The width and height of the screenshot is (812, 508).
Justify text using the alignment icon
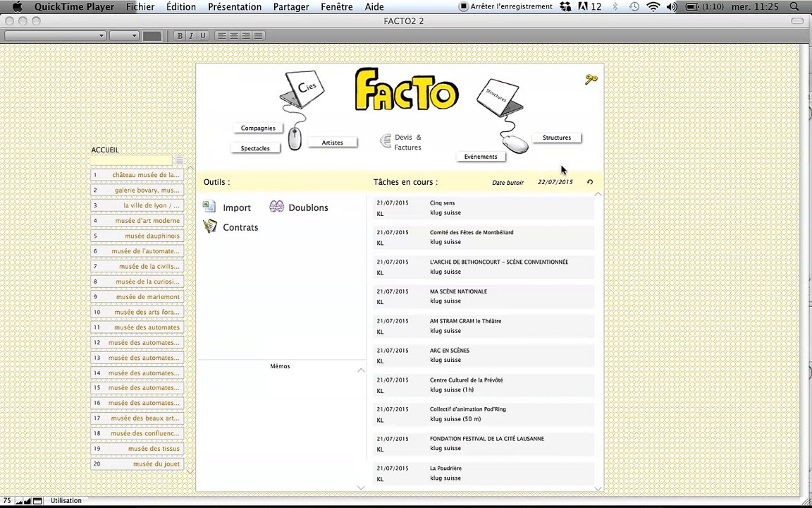pyautogui.click(x=258, y=36)
